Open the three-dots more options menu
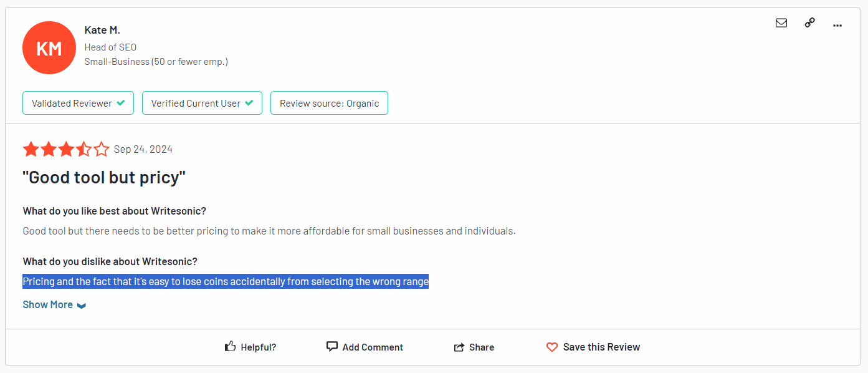Viewport: 868px width, 373px height. click(837, 25)
